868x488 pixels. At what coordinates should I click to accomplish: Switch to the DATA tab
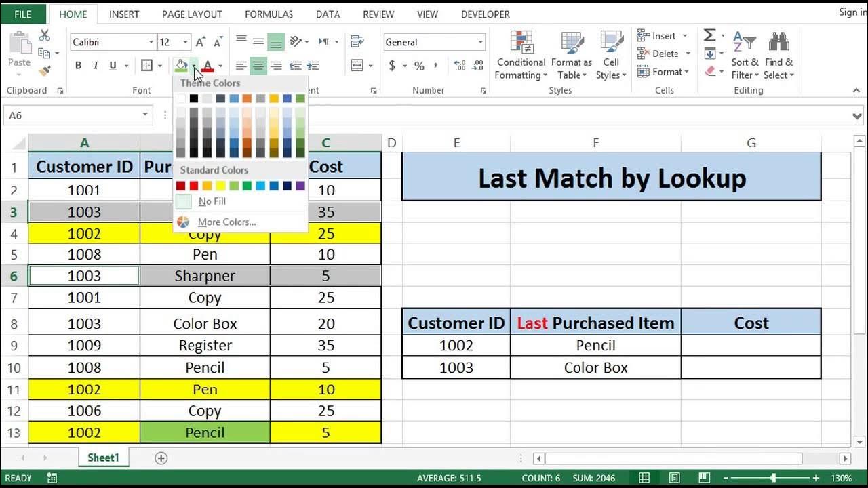328,14
